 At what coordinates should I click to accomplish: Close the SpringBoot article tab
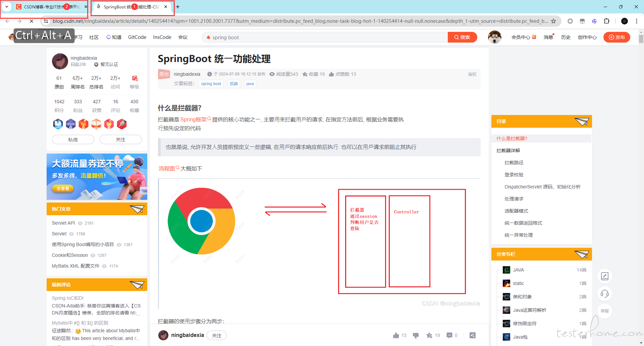[x=166, y=7]
